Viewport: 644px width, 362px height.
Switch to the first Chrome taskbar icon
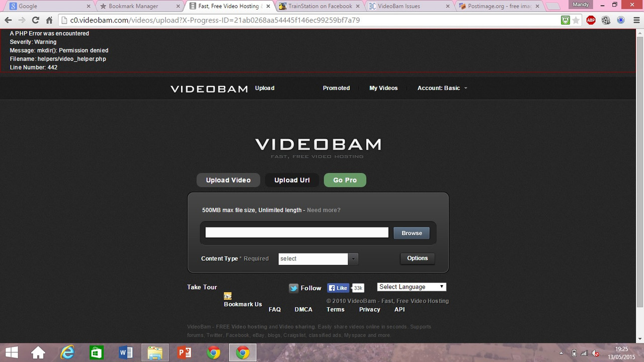pos(214,353)
